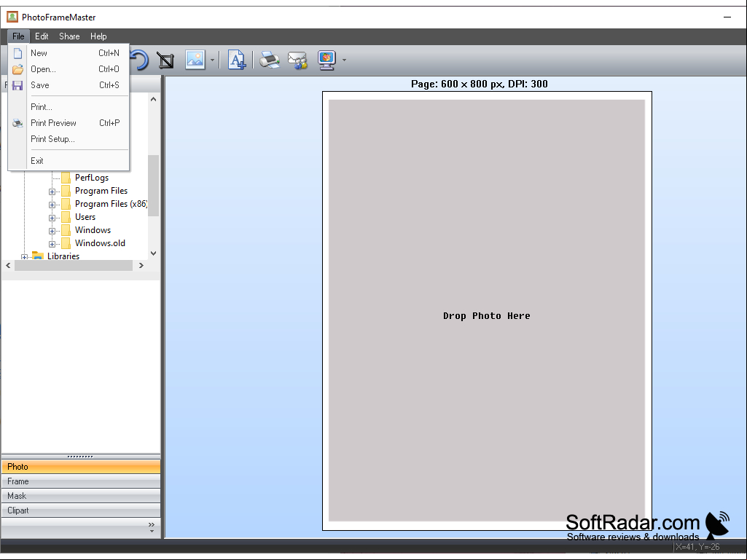The image size is (747, 560).
Task: Select the Windows.old folder
Action: pyautogui.click(x=100, y=242)
